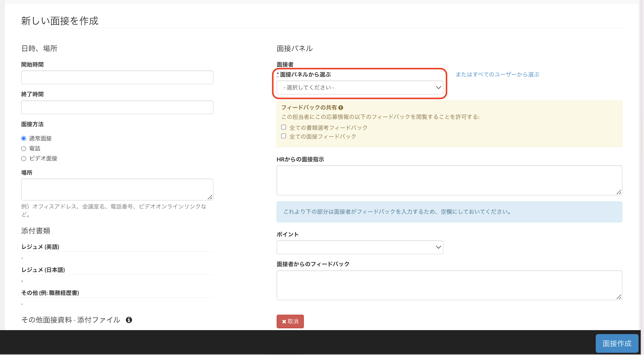Check 全ての面接フィードバック option
The image size is (644, 355).
(x=284, y=136)
